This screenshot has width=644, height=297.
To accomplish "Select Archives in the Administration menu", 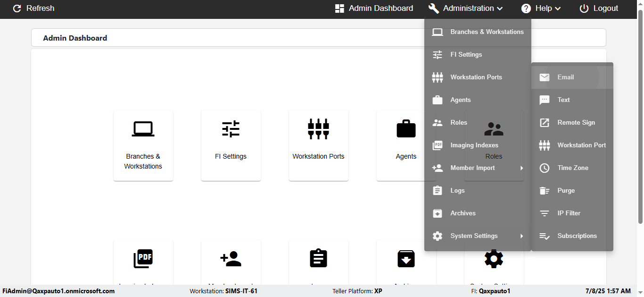I will pos(462,213).
